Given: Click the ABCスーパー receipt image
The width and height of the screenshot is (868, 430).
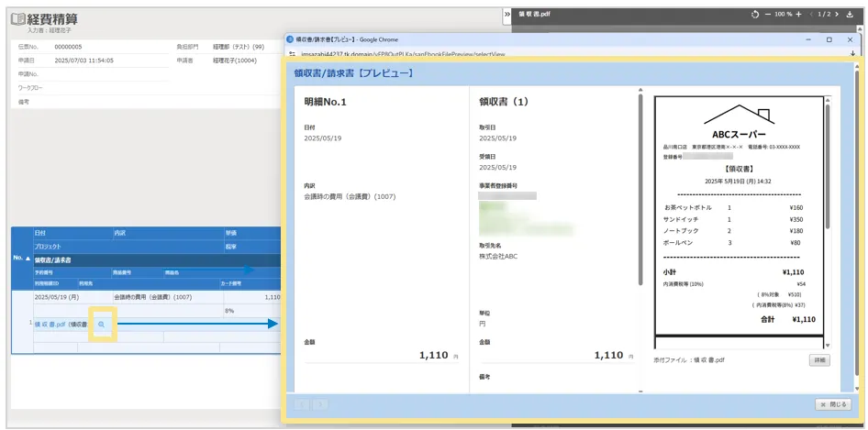Looking at the screenshot, I should [740, 220].
